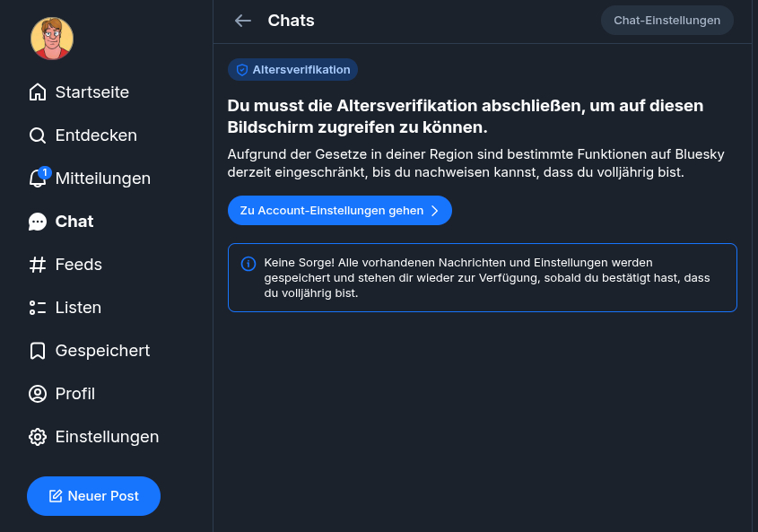The width and height of the screenshot is (758, 532).
Task: Click Zu Account-Einstellungen gehen button
Action: click(339, 210)
